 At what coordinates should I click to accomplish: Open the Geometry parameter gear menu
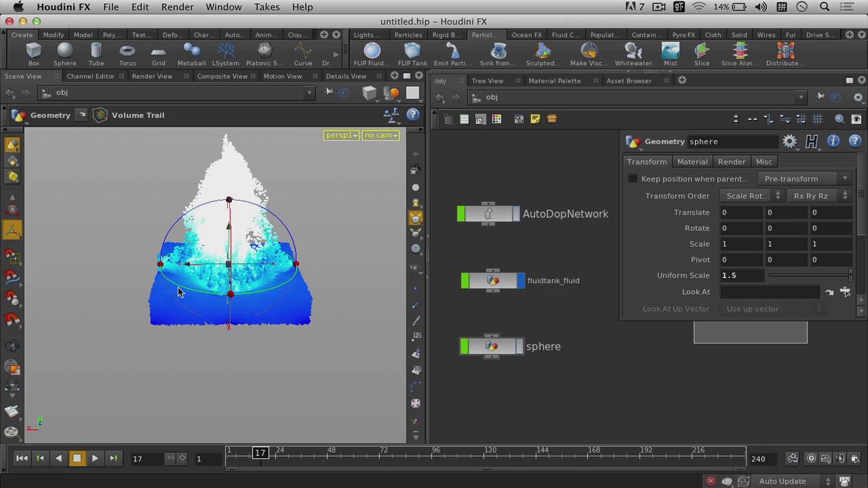(x=789, y=141)
